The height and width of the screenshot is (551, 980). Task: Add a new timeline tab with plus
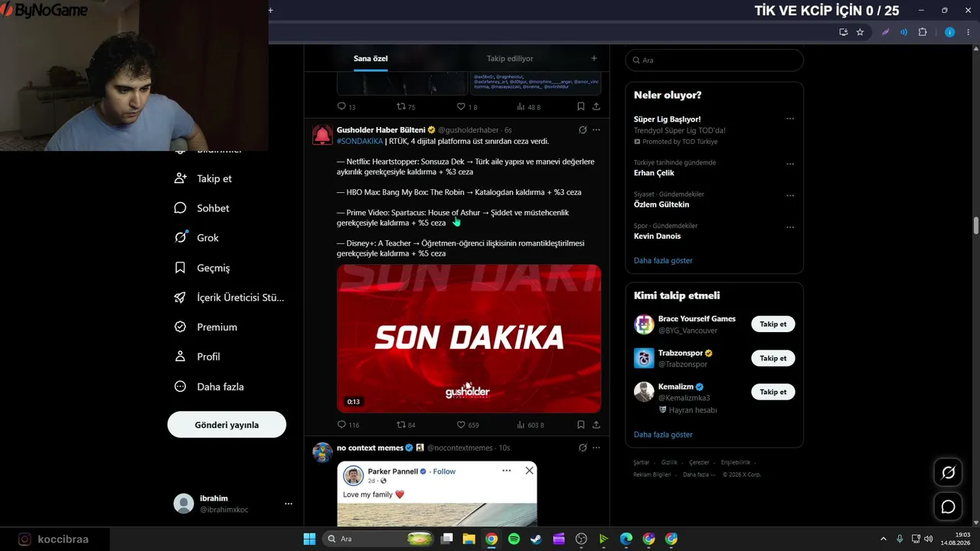[x=593, y=58]
